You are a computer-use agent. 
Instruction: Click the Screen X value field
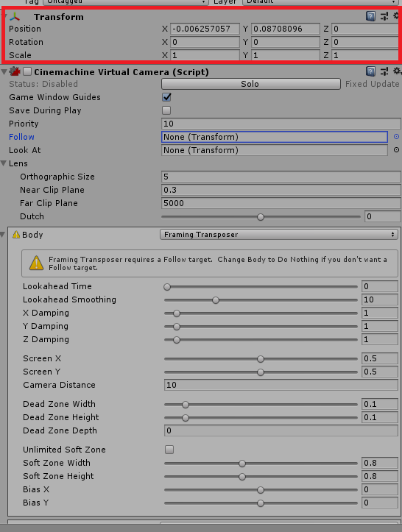(380, 358)
